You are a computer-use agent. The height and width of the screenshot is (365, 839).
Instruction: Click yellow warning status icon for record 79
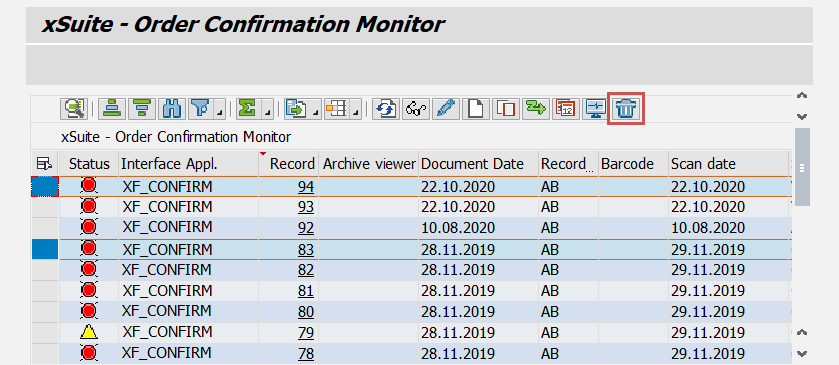[x=89, y=332]
